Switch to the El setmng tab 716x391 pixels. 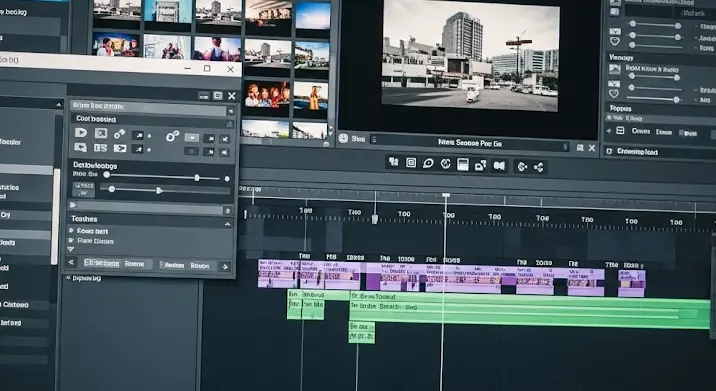click(101, 263)
